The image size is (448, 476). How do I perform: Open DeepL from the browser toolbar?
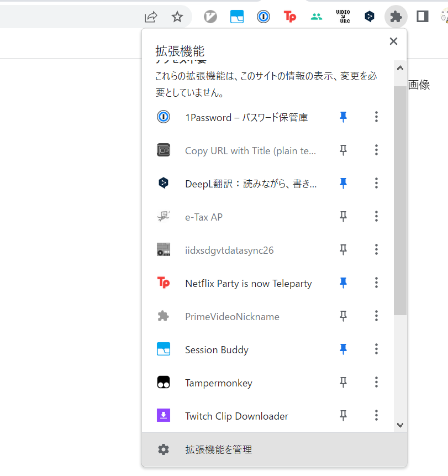pos(370,17)
